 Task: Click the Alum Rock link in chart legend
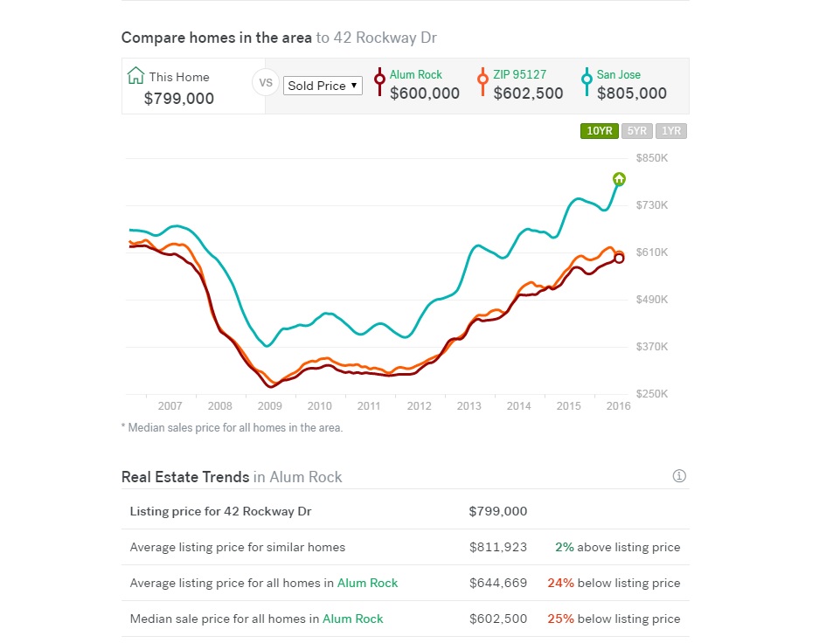(416, 74)
